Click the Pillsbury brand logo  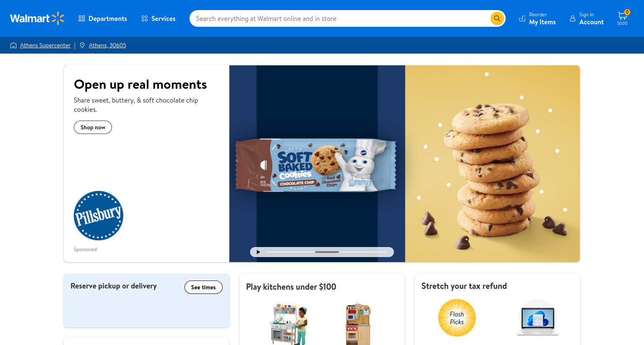point(99,216)
